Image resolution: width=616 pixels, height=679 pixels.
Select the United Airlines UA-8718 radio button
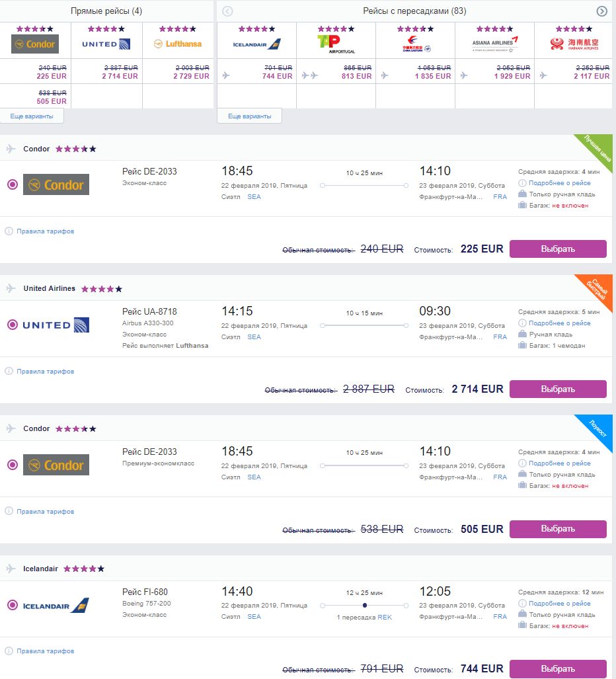tap(12, 325)
